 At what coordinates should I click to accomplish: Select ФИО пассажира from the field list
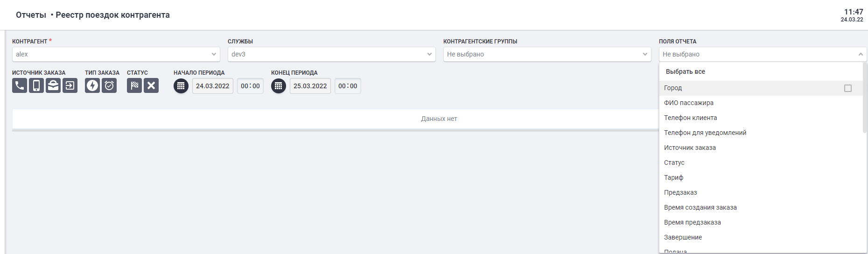tap(689, 103)
